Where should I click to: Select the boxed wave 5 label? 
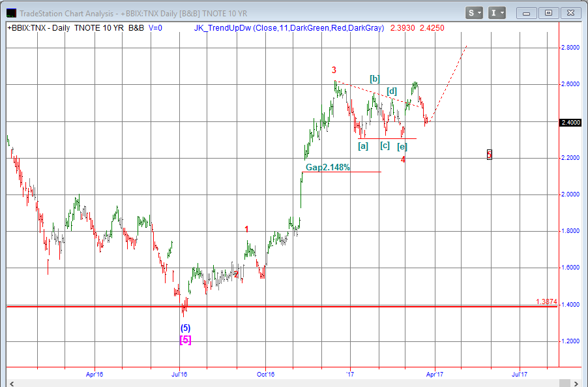point(490,154)
